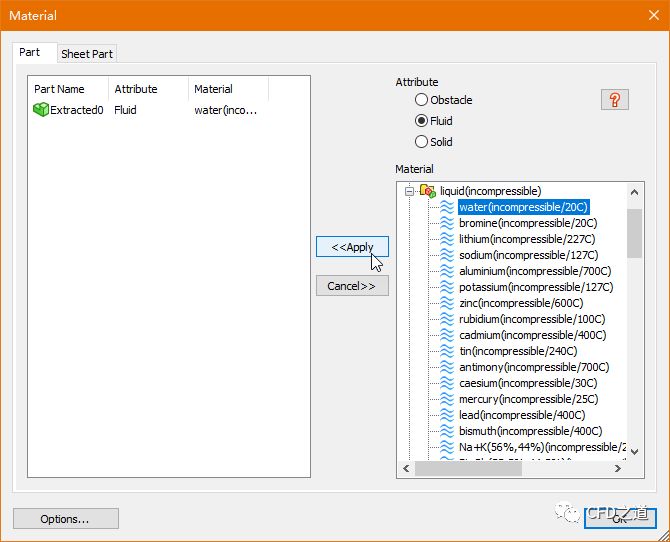Select the Fluid attribute radio button
The height and width of the screenshot is (542, 670).
(422, 121)
